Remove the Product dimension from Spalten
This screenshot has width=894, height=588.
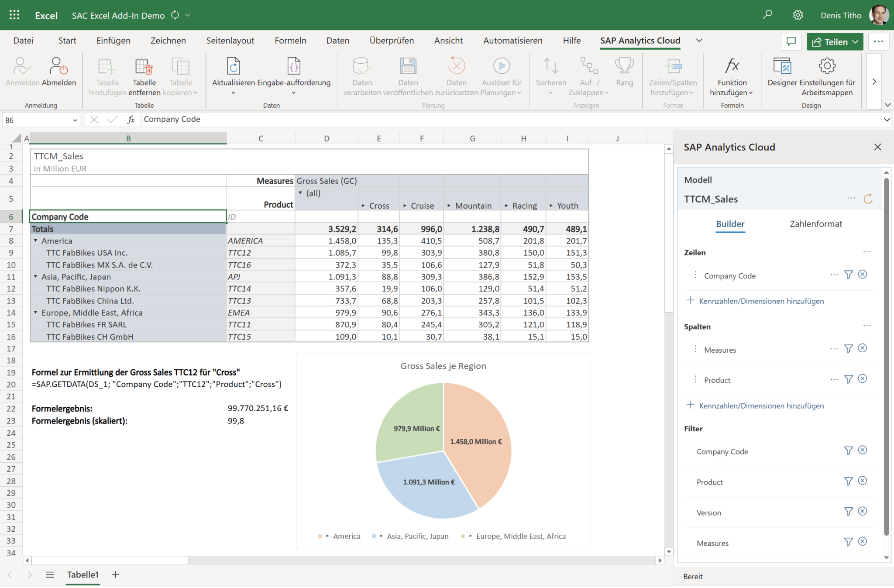[x=863, y=379]
